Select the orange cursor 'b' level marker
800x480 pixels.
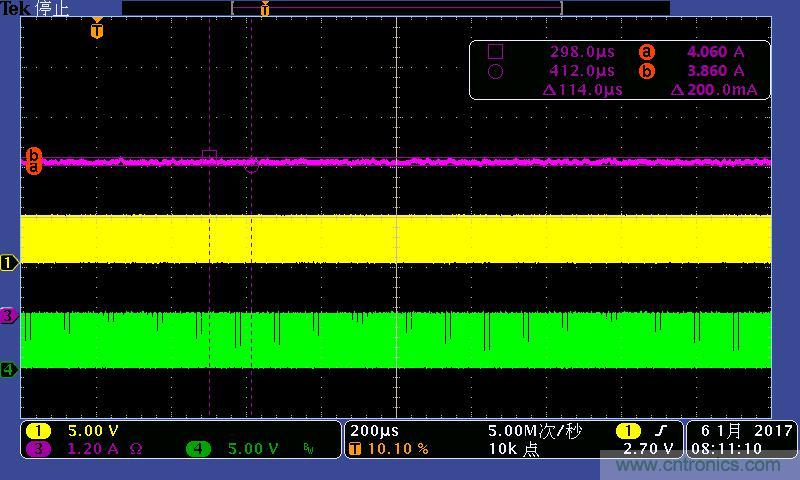(34, 155)
